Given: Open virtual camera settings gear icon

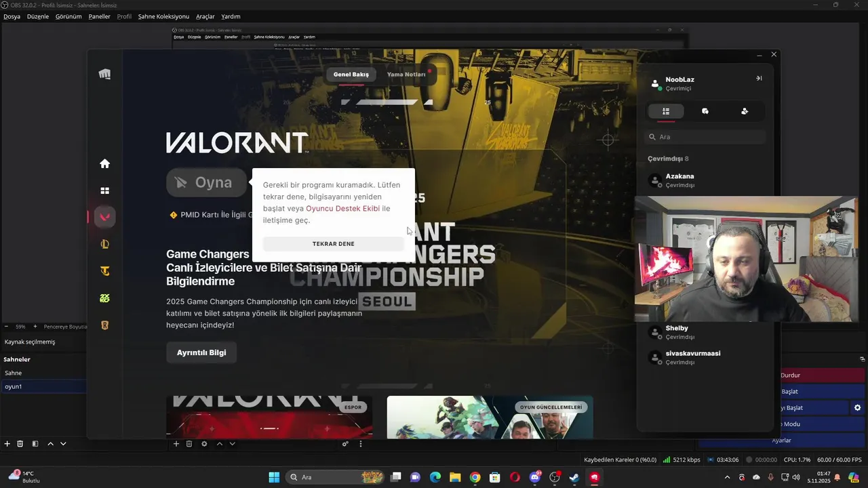Looking at the screenshot, I should click(x=857, y=408).
